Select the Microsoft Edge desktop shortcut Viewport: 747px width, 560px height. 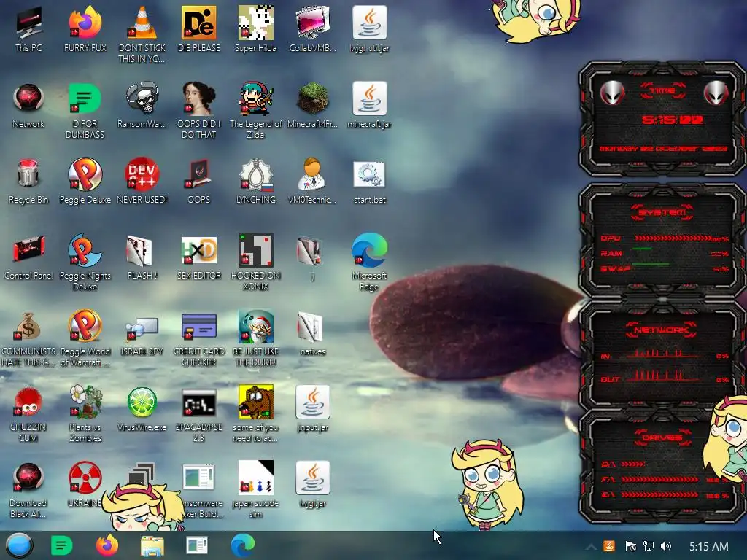370,262
